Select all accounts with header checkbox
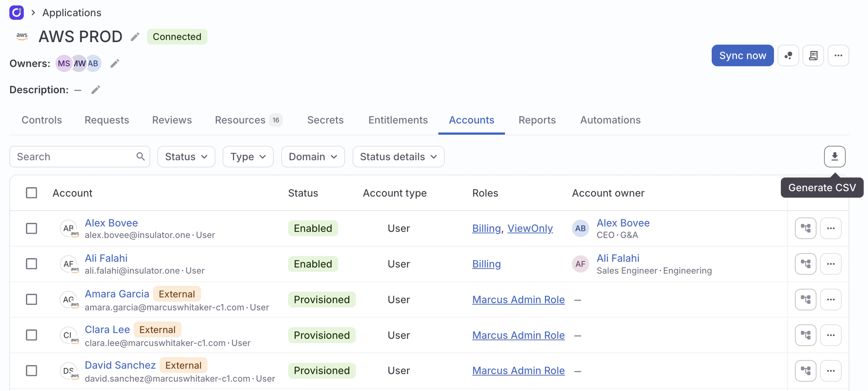Image resolution: width=868 pixels, height=391 pixels. [x=31, y=193]
